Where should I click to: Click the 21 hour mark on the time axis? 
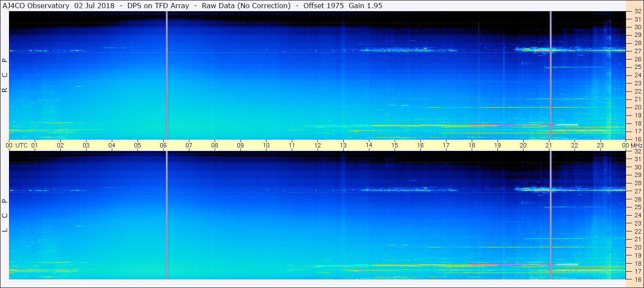[x=549, y=145]
